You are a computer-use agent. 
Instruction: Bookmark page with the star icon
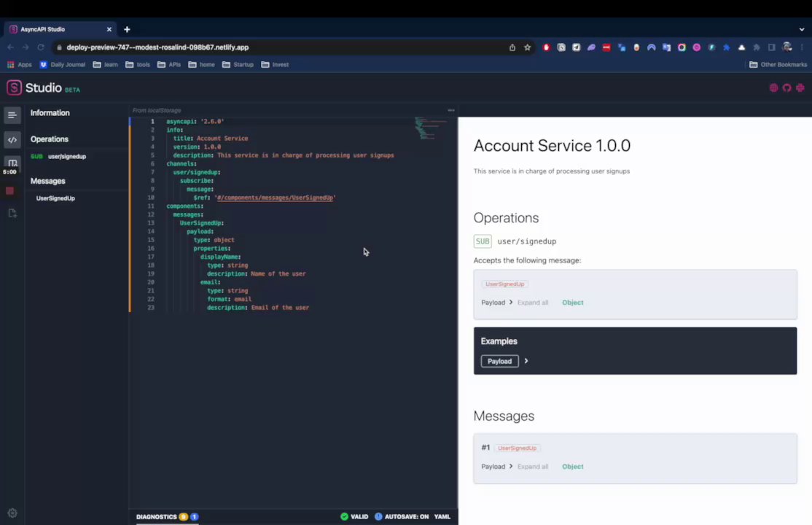[527, 47]
